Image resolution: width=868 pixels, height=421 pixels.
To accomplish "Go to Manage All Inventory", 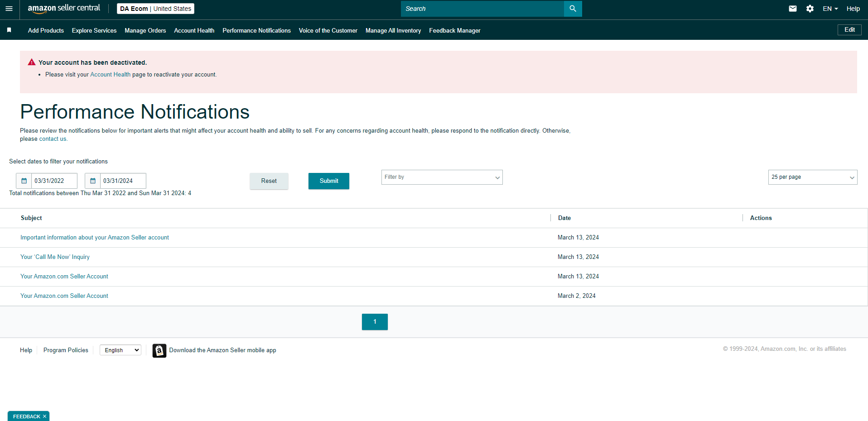I will [393, 30].
